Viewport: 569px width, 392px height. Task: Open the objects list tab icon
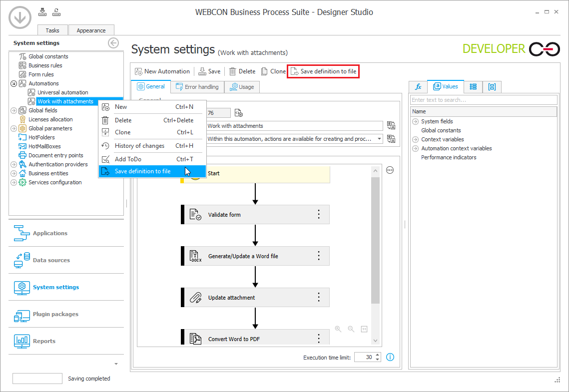(473, 87)
